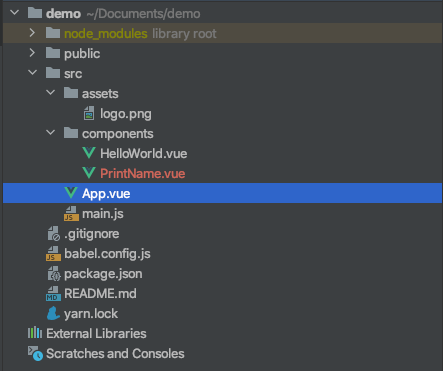Expand the node_modules folder arrow
443x371 pixels.
pos(32,33)
